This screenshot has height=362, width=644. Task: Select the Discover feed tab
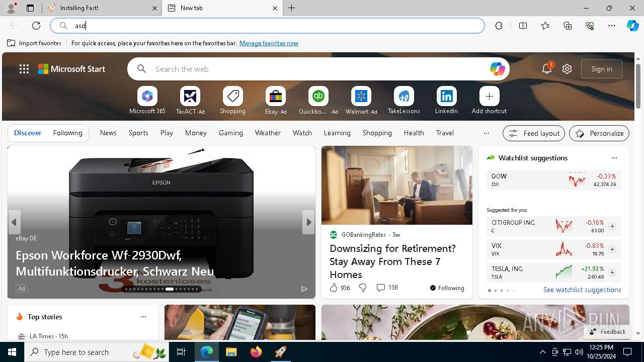(28, 133)
